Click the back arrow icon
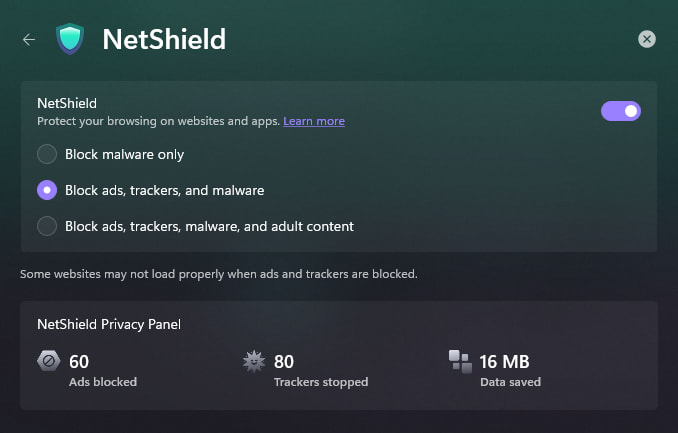Screen dimensions: 678x433 [29, 39]
